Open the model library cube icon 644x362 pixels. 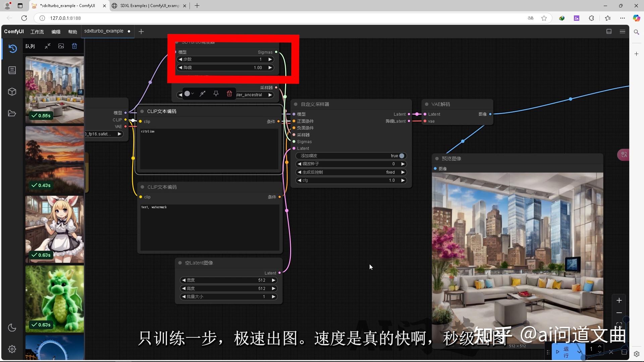[x=12, y=92]
